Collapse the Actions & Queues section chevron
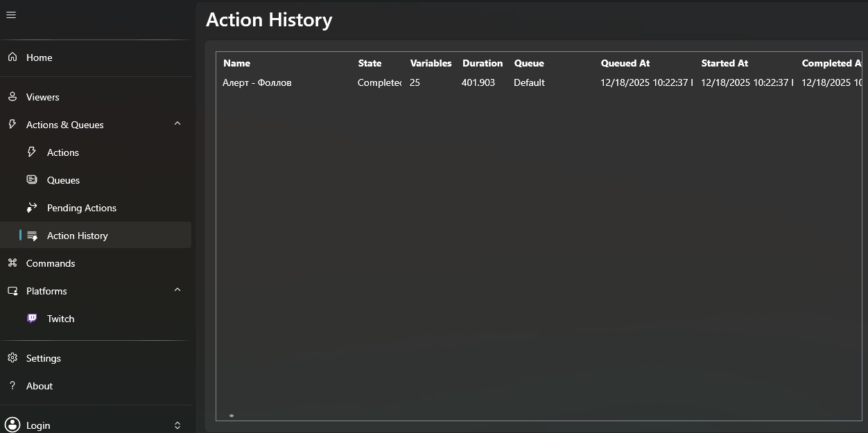This screenshot has height=433, width=868. tap(177, 124)
